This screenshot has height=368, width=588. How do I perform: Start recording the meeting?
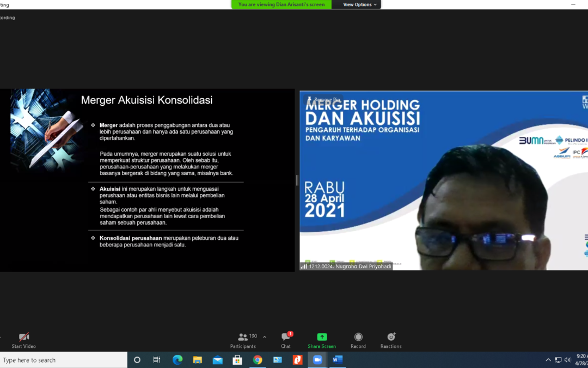358,339
